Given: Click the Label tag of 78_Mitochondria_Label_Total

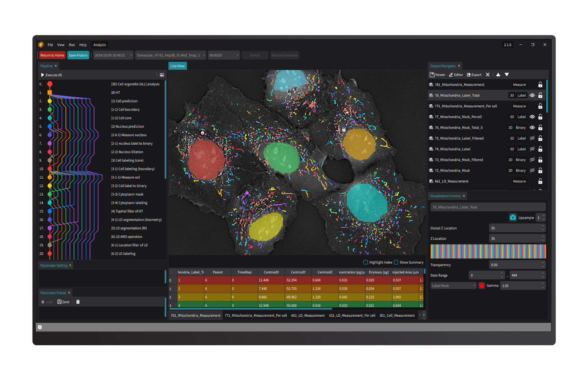Looking at the screenshot, I should (522, 95).
